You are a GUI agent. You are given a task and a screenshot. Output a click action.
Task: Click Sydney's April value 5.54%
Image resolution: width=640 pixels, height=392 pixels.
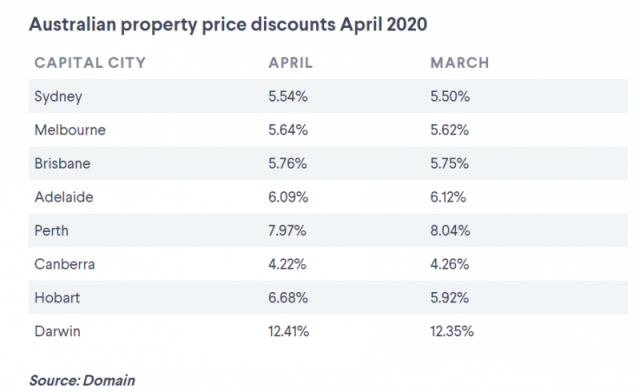tap(288, 96)
